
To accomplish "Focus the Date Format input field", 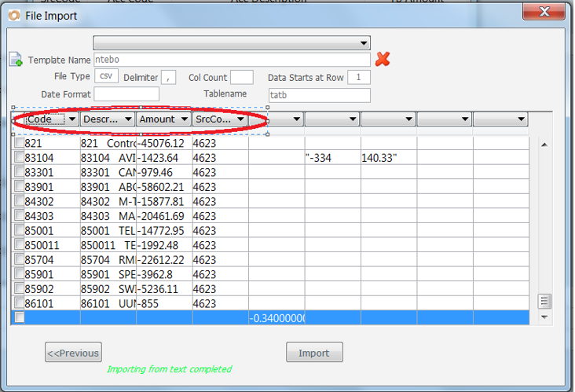I will 126,94.
